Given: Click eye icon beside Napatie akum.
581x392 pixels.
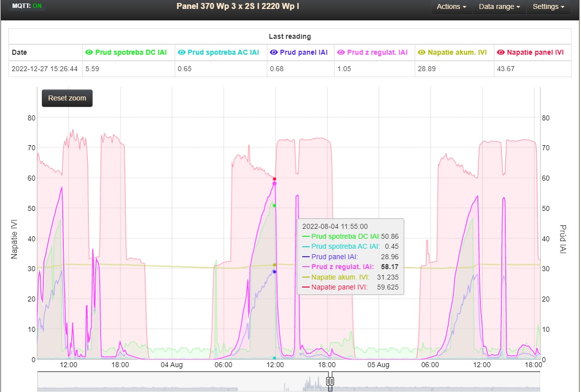Looking at the screenshot, I should (x=422, y=52).
